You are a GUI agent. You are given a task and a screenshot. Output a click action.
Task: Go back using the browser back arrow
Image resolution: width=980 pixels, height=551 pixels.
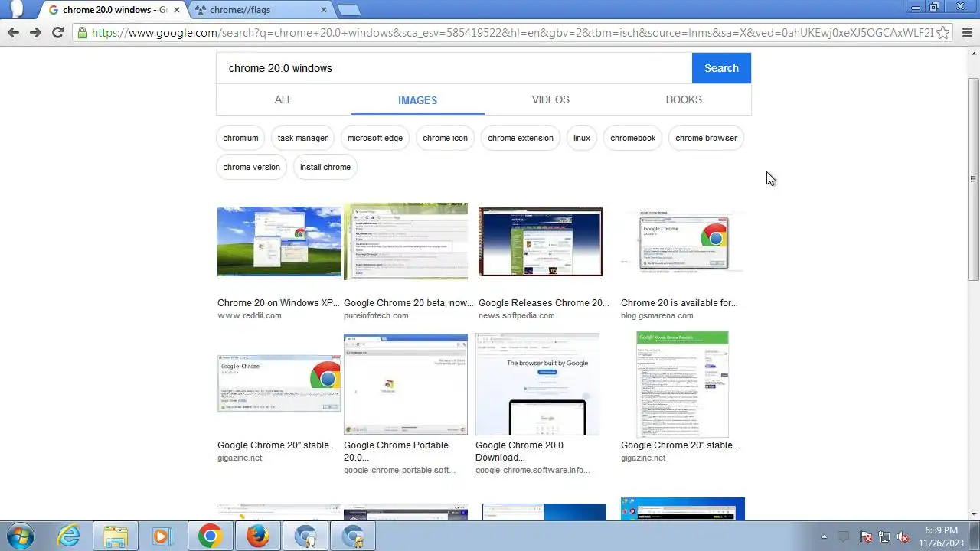click(x=13, y=32)
